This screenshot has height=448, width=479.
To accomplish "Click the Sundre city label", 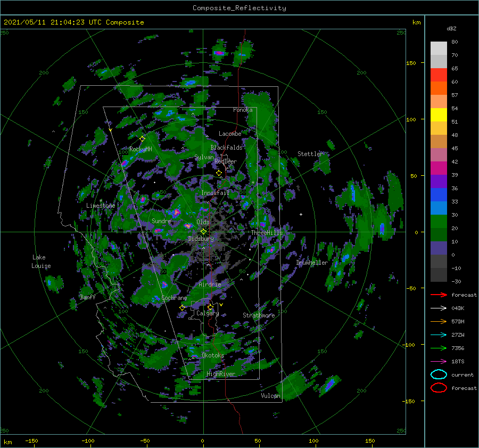I will [x=161, y=221].
